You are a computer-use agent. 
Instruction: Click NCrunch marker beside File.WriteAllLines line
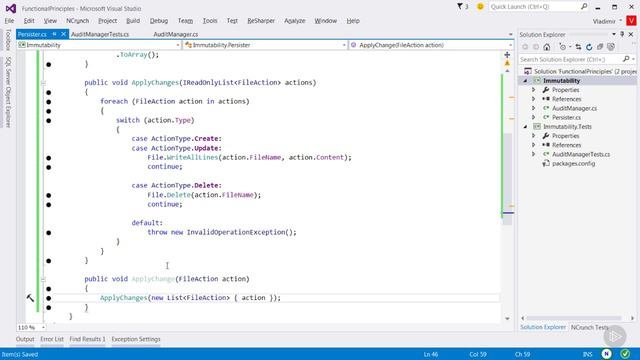tap(49, 158)
